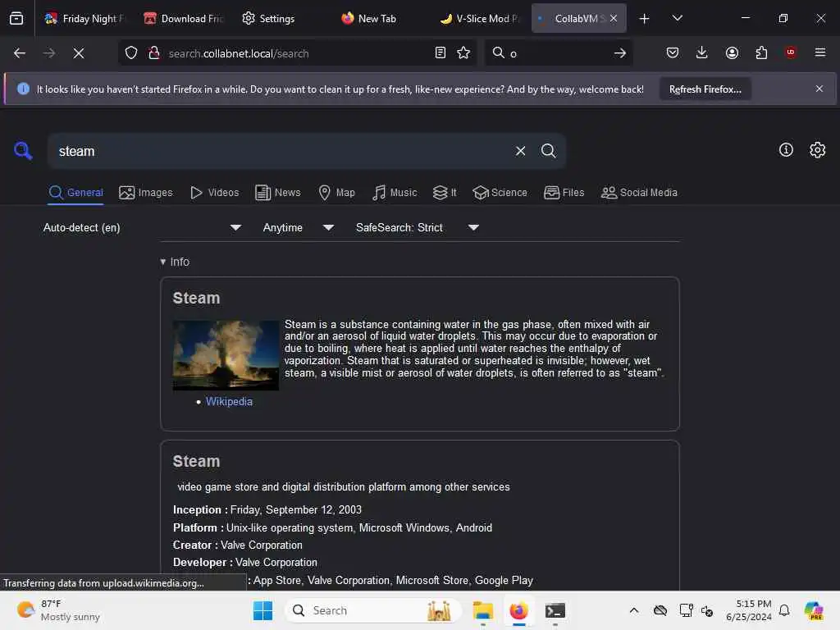Open Firefox account icon
Screen dimensions: 840x630
(x=732, y=52)
